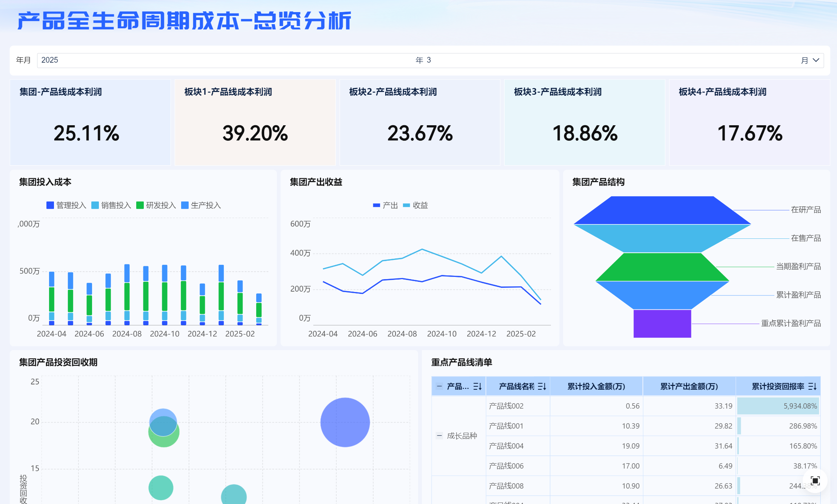Viewport: 837px width, 504px height.
Task: Click the 年月 field showing 2025
Action: click(430, 60)
